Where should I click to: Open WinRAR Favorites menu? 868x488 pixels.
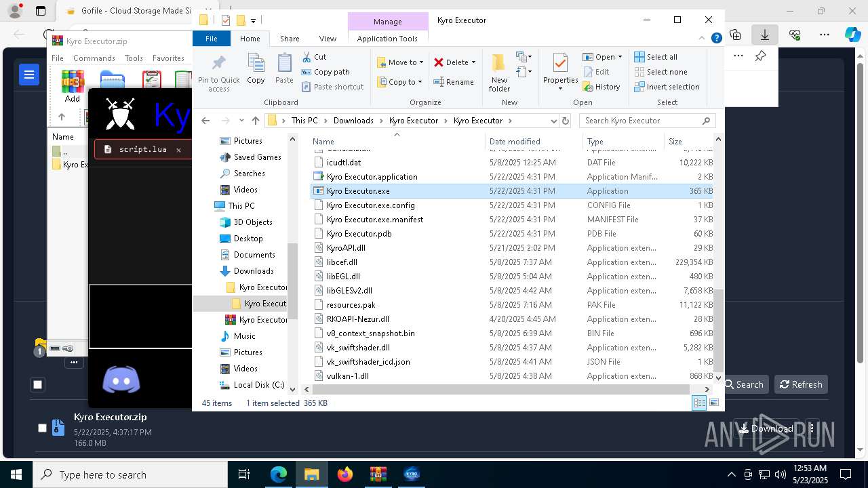(x=168, y=58)
